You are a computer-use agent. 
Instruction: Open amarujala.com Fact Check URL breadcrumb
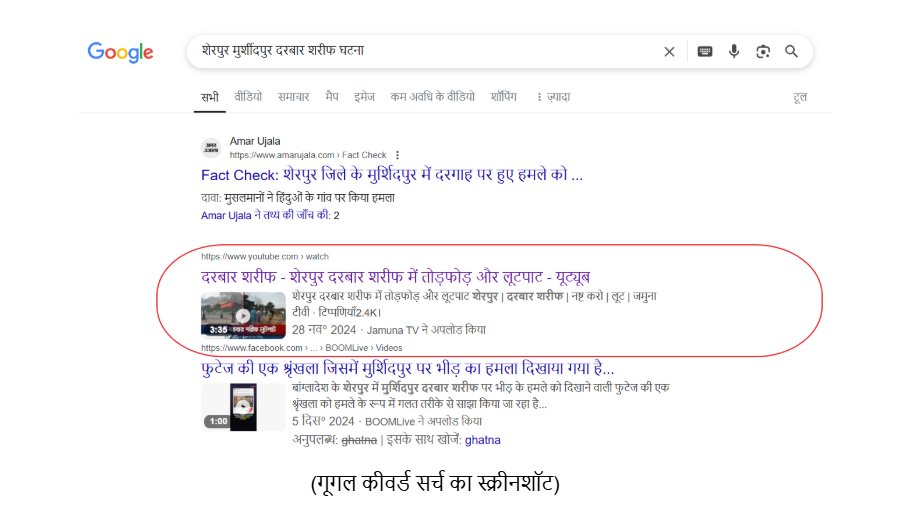point(308,155)
